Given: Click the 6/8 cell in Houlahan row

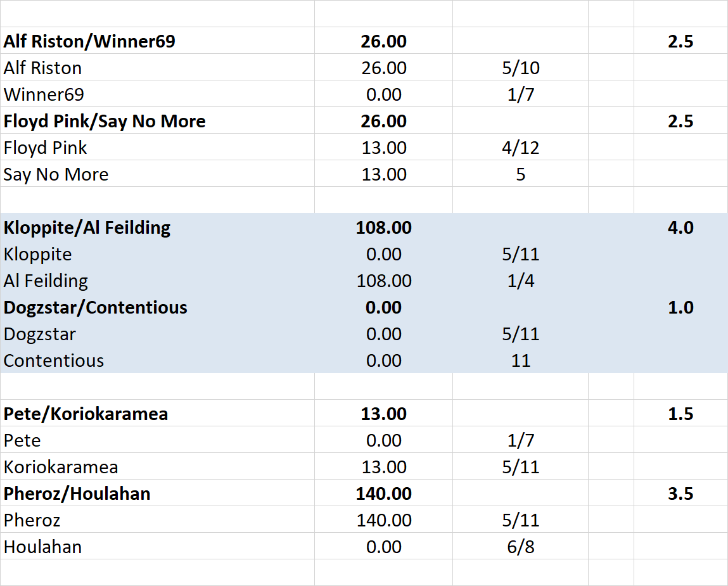Looking at the screenshot, I should click(520, 547).
